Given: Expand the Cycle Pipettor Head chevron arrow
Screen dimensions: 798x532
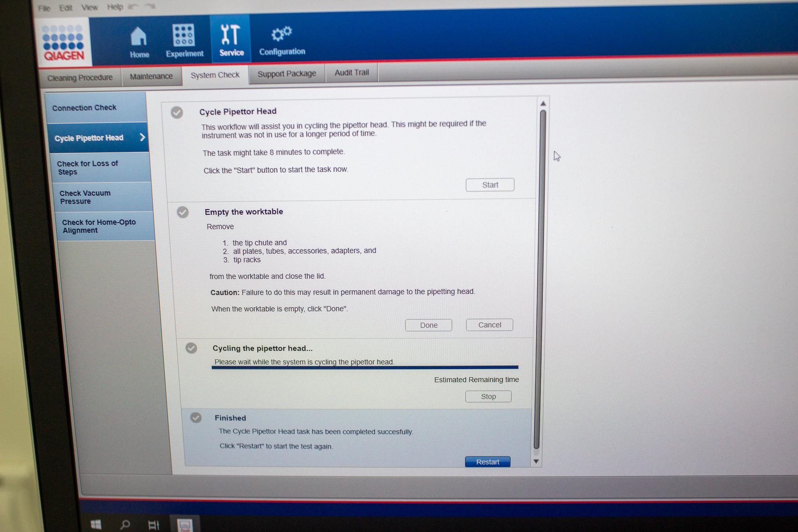Looking at the screenshot, I should coord(143,137).
